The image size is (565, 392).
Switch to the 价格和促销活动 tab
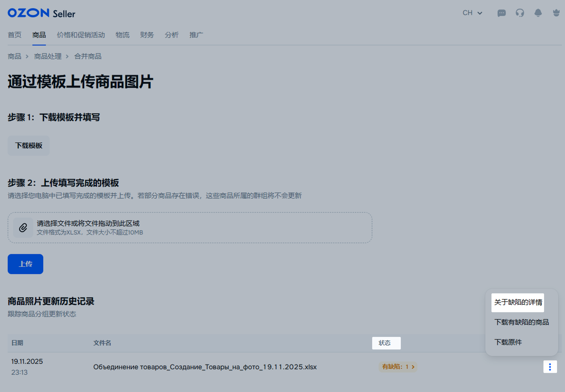tap(81, 35)
